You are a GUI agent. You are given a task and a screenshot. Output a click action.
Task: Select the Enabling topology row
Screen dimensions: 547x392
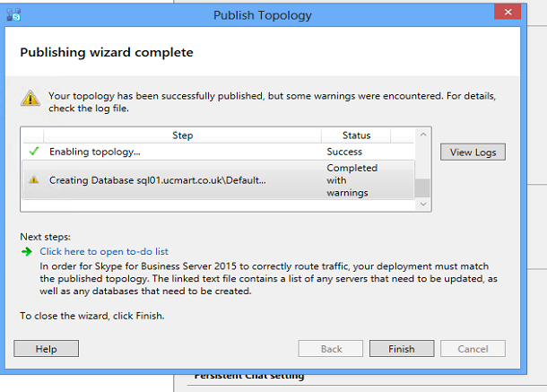pos(179,152)
